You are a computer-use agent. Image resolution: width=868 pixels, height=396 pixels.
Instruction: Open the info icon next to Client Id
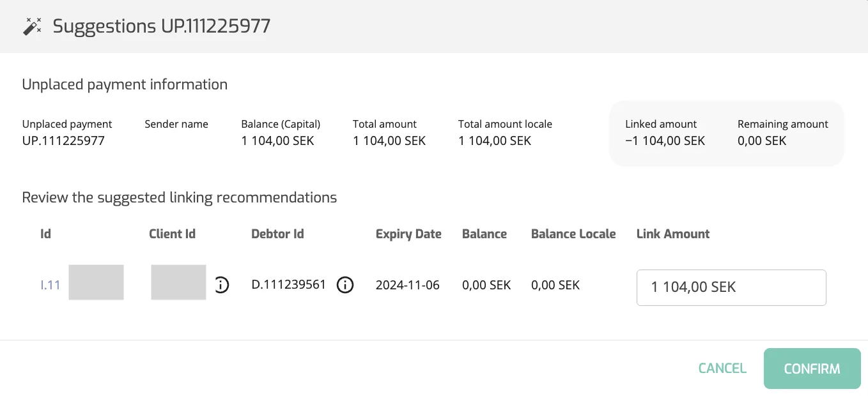221,285
